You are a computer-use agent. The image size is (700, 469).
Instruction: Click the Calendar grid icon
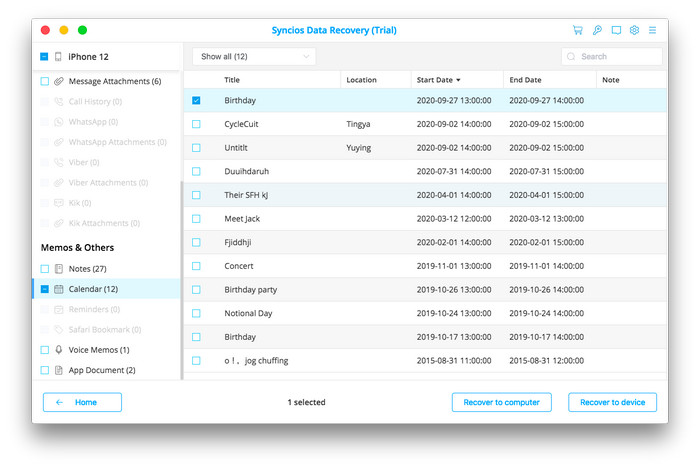58,289
